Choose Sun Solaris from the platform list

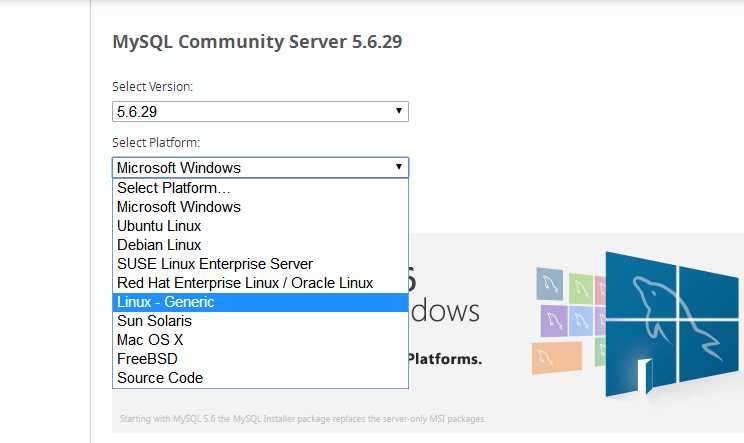coord(260,321)
